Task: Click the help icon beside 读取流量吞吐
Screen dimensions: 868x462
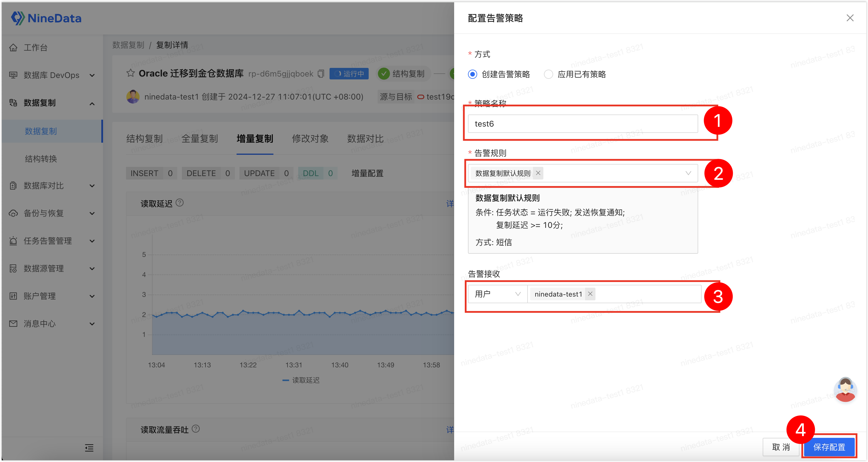Action: click(196, 429)
